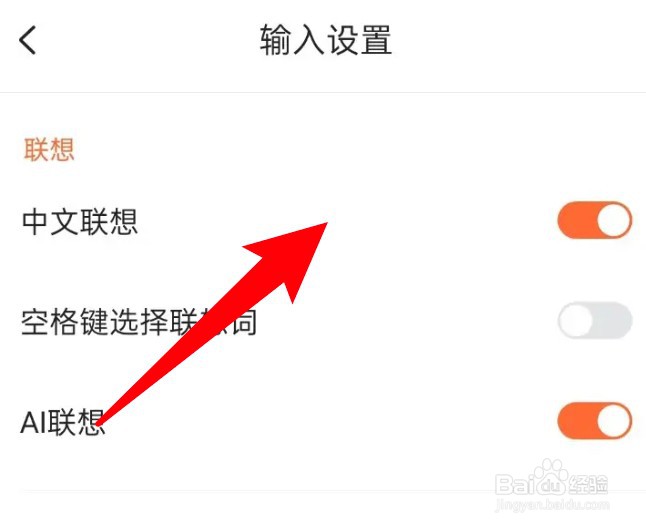This screenshot has height=528, width=646.
Task: Select the orange 联想 section header
Action: pyautogui.click(x=49, y=149)
